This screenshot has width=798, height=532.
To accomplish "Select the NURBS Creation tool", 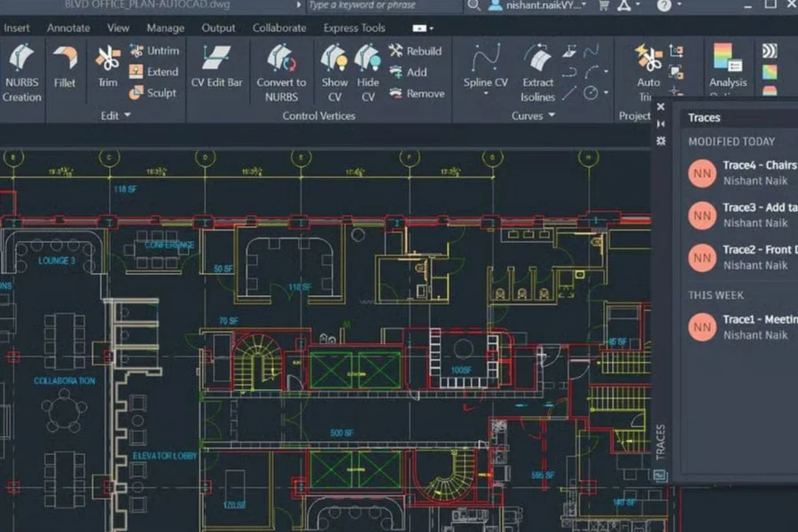I will [21, 71].
